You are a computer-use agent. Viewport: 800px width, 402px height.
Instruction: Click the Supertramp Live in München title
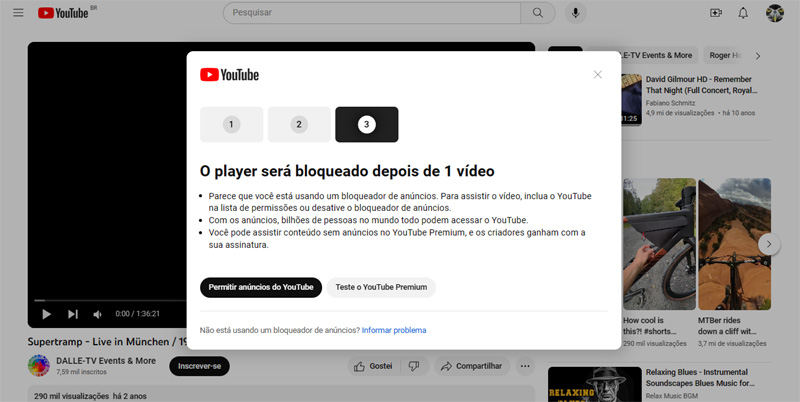[x=106, y=342]
